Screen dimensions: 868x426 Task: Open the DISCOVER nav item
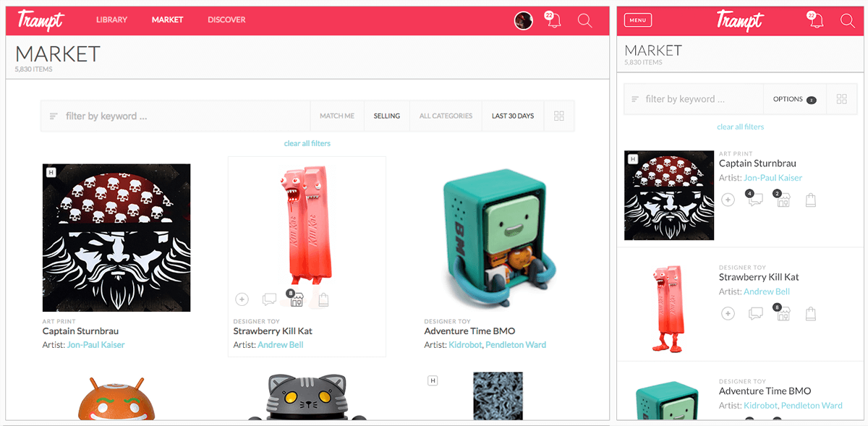226,20
